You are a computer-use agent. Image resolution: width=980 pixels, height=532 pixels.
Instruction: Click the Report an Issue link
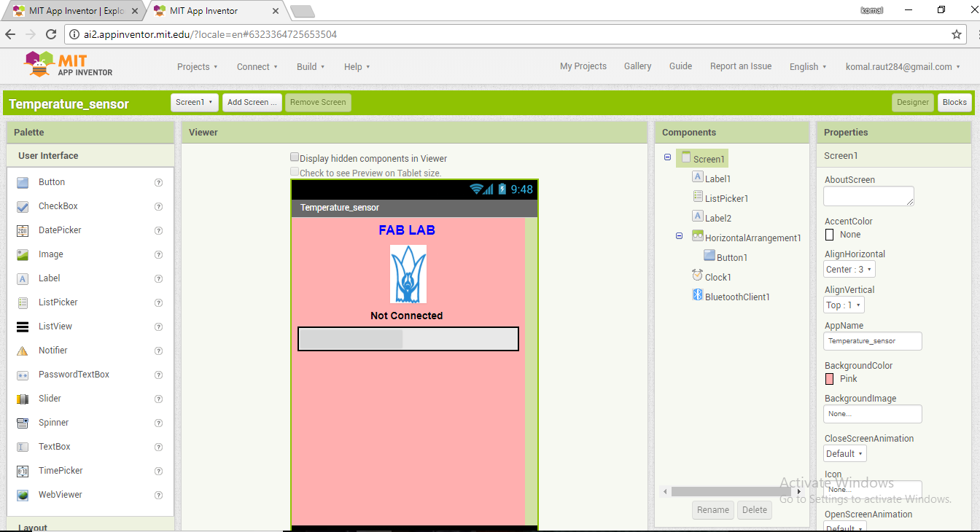(741, 66)
